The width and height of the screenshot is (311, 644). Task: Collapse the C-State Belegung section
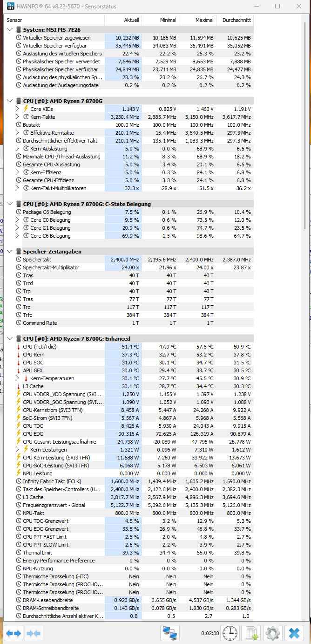tap(11, 204)
